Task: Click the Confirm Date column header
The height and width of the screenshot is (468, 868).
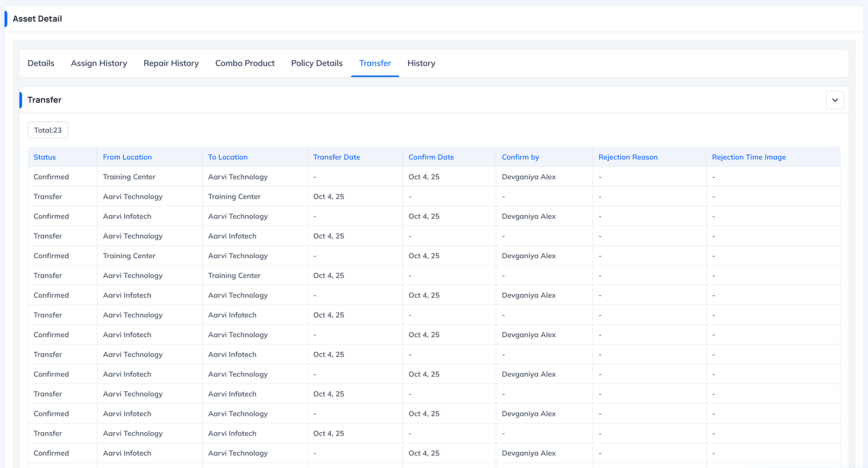Action: point(431,157)
